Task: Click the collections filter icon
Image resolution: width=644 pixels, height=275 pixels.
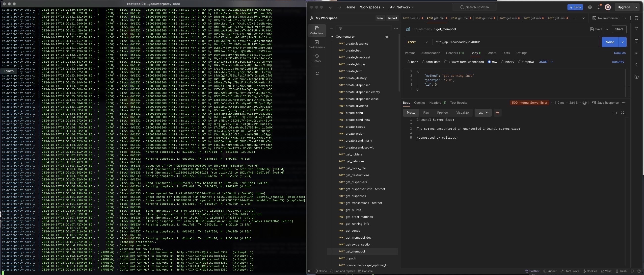Action: coord(340,28)
